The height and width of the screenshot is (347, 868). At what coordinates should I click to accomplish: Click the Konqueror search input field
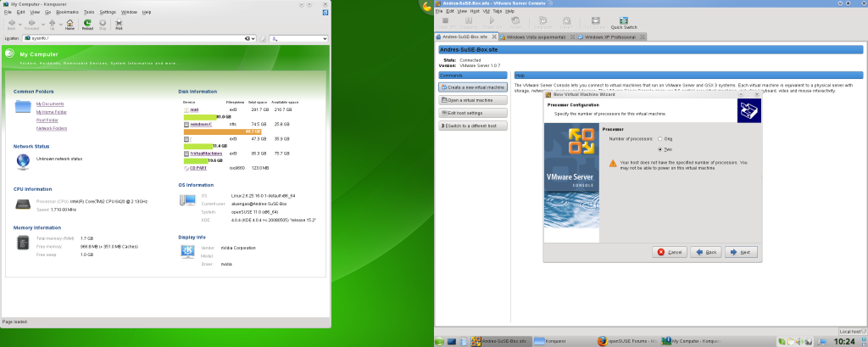[298, 39]
